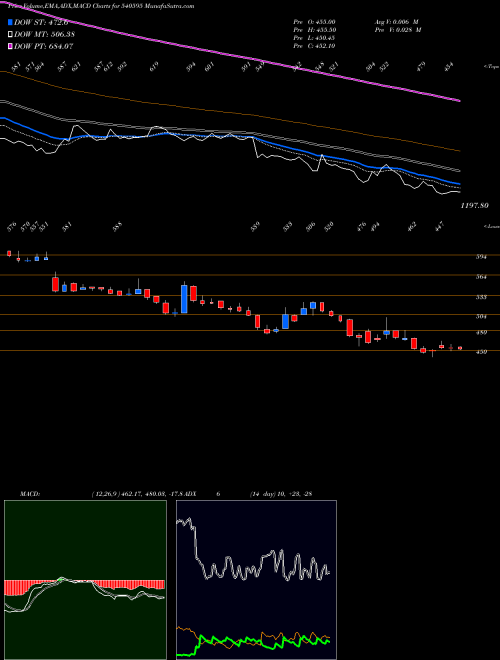
Task: Click the DOW MT: 506.38 label
Action: pos(44,35)
